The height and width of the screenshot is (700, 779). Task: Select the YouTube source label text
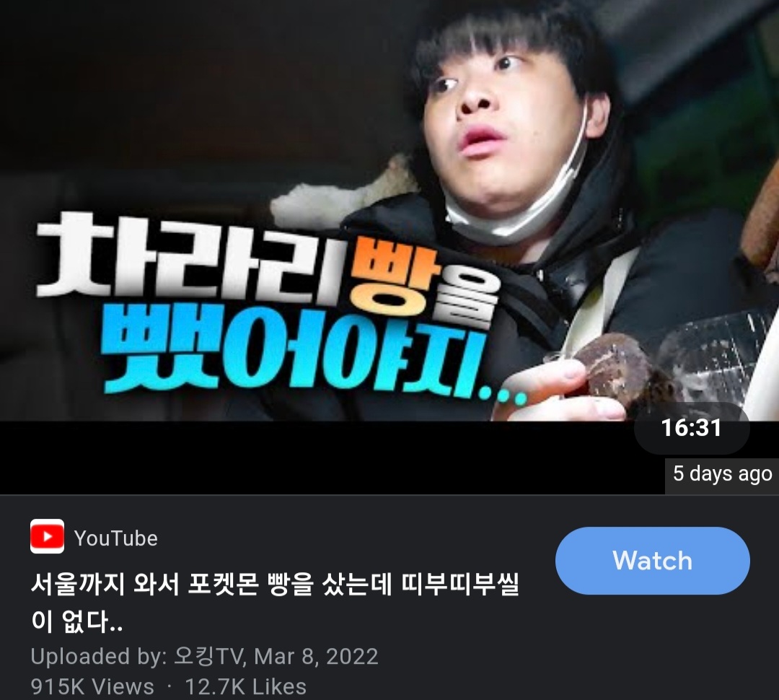pyautogui.click(x=115, y=538)
